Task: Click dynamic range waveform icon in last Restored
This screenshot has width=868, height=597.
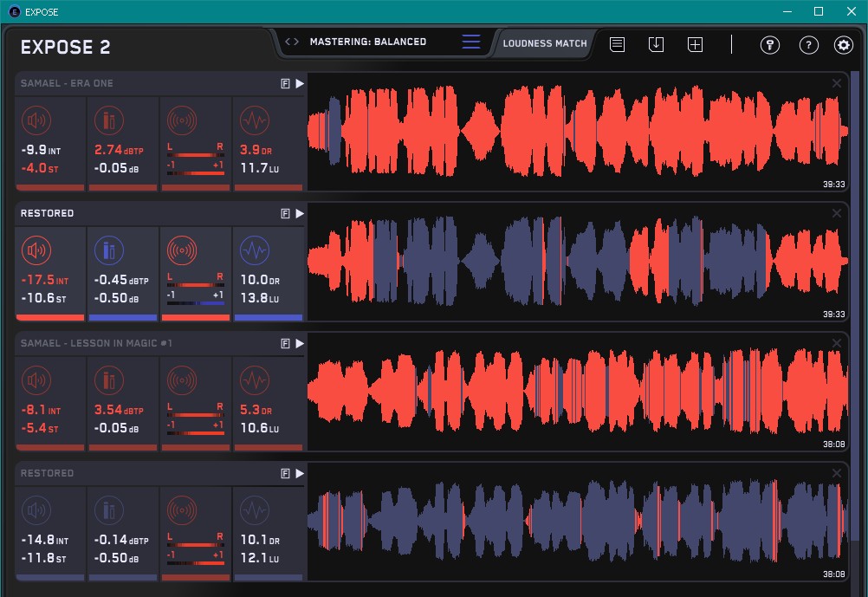Action: pyautogui.click(x=254, y=510)
